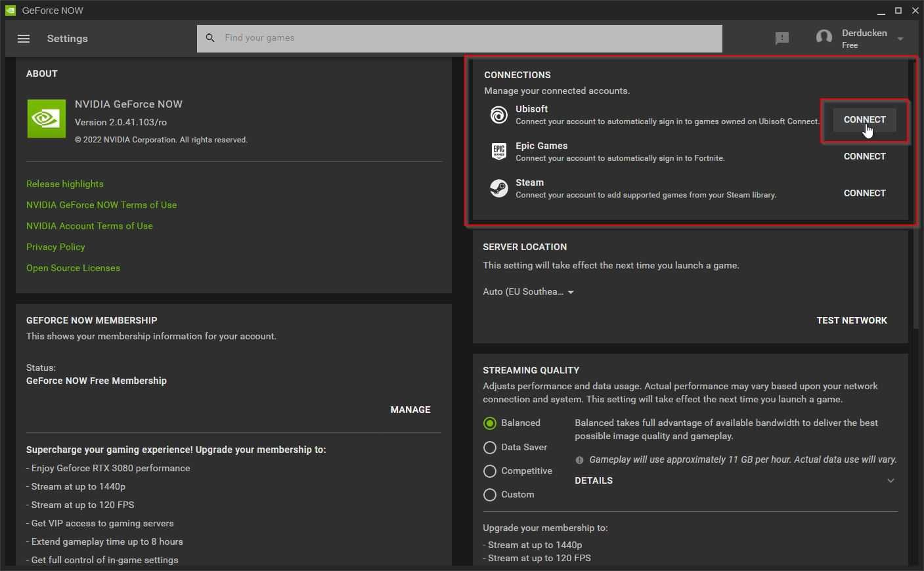Viewport: 924px width, 571px height.
Task: Click the GeForce NOW Free Membership status
Action: pyautogui.click(x=97, y=381)
